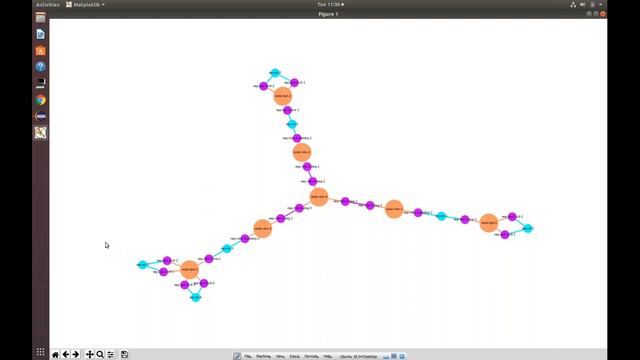This screenshot has height=360, width=640.
Task: Open Ubuntu Software from the dock
Action: point(40,51)
